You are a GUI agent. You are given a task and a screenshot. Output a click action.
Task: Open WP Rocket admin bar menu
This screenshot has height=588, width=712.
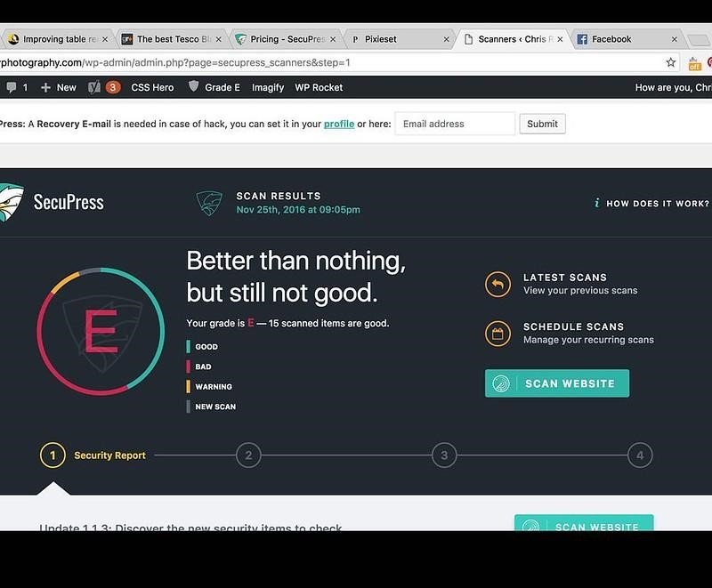coord(319,87)
